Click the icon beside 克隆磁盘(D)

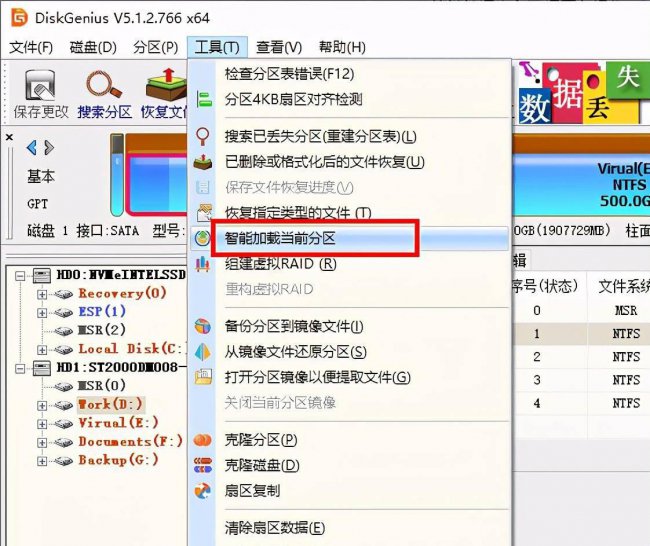pos(203,465)
